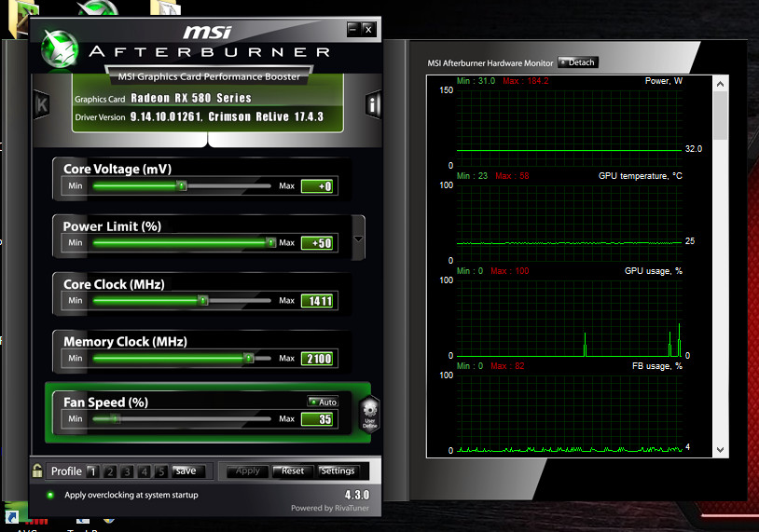Viewport: 759px width, 532px height.
Task: Select profile slot 3
Action: (127, 471)
